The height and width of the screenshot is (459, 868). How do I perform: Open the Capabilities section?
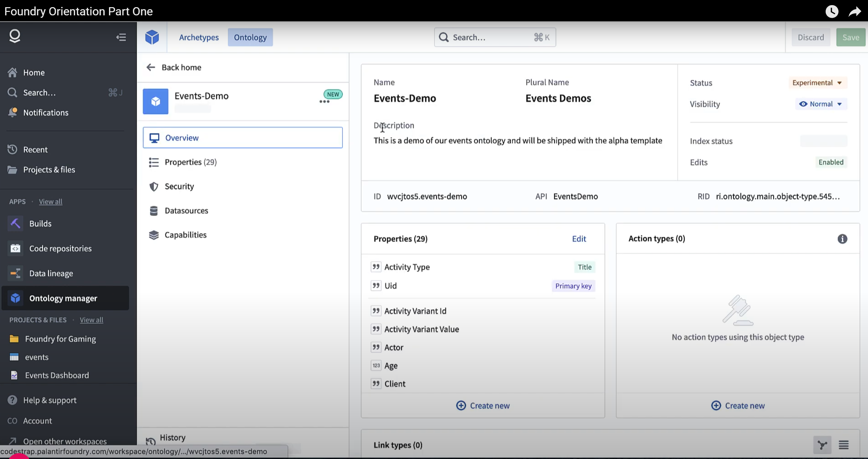click(243, 235)
